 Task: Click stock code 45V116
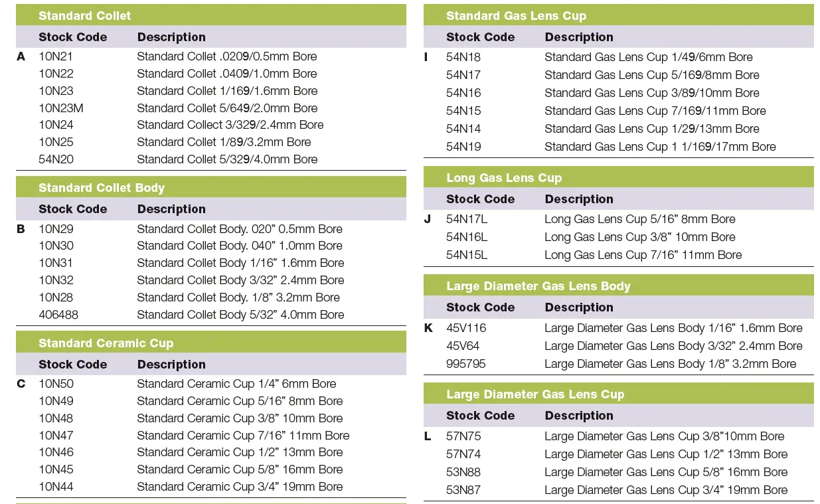pyautogui.click(x=466, y=328)
